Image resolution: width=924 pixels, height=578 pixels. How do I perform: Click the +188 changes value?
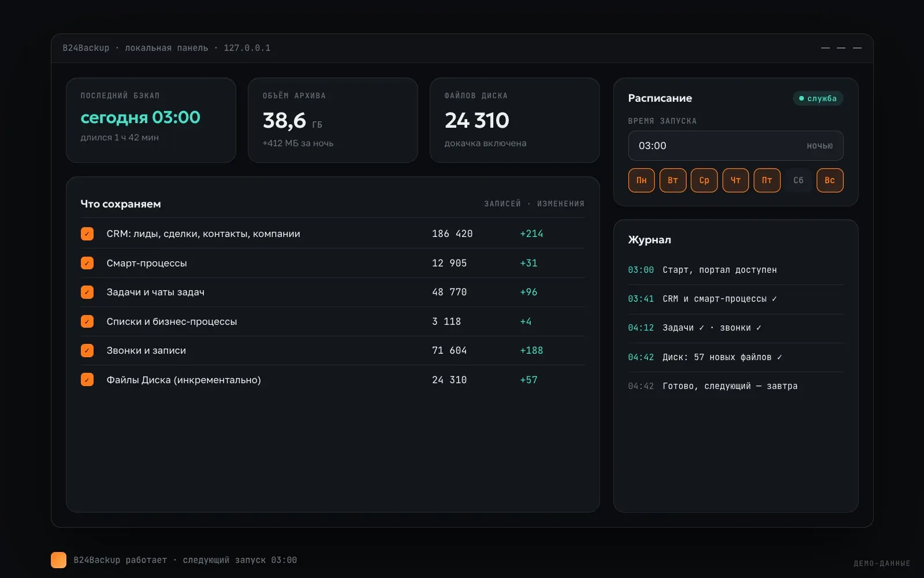click(531, 350)
